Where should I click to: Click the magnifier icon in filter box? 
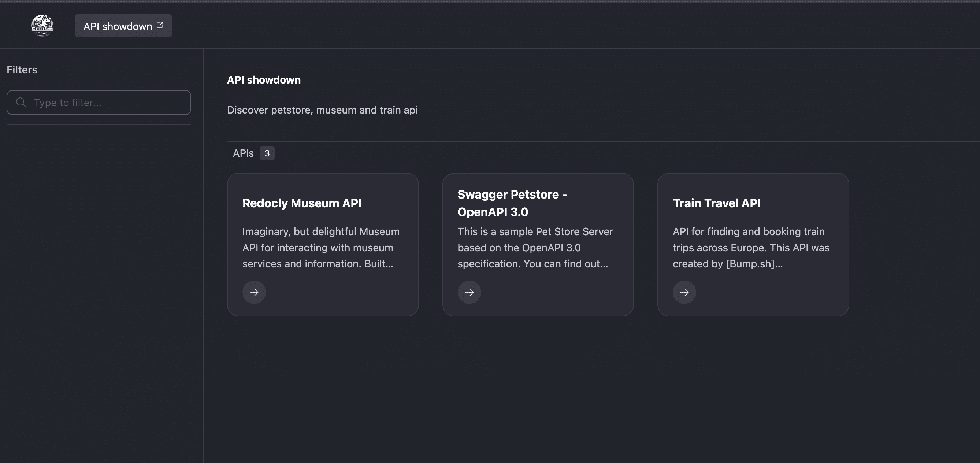tap(21, 102)
